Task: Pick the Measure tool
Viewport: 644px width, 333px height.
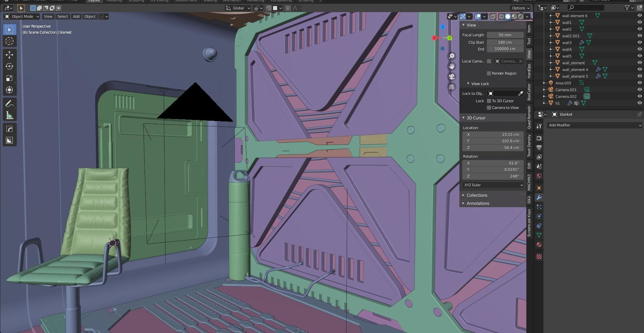Action: 9,115
